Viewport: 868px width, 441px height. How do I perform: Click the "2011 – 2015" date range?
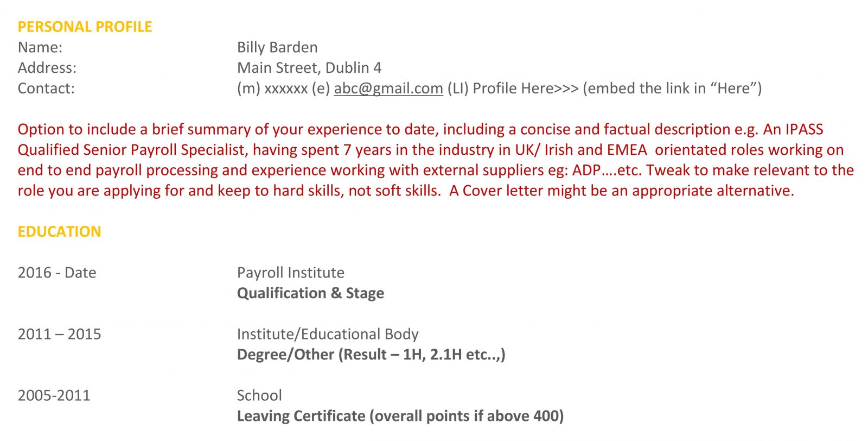[x=59, y=334]
